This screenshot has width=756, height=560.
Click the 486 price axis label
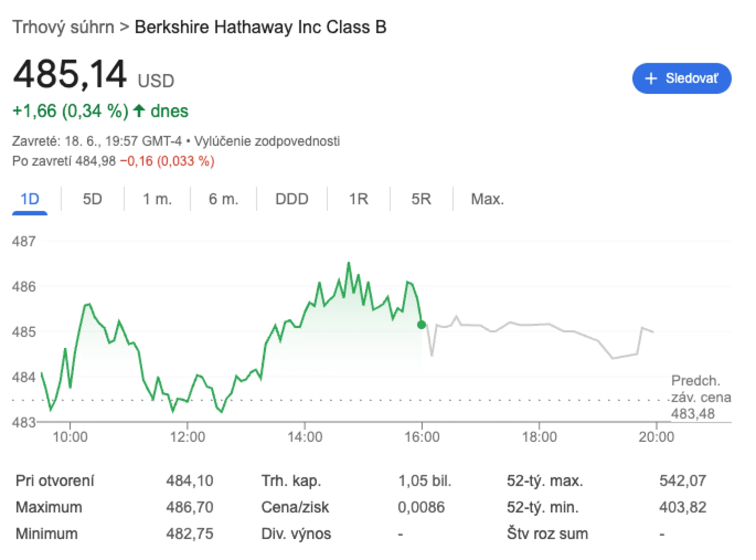pyautogui.click(x=24, y=287)
